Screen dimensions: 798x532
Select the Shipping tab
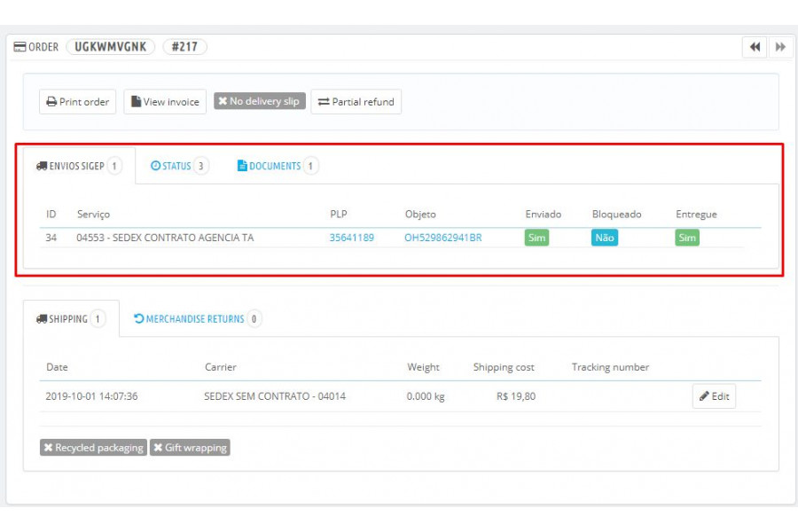tap(71, 319)
